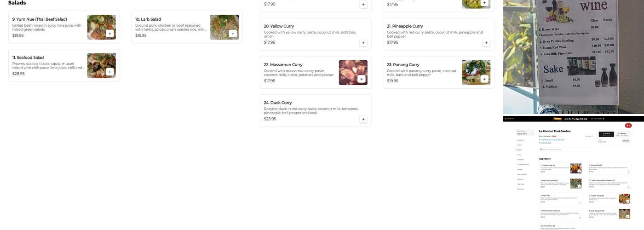Open the All Day Menu dropdown
The height and width of the screenshot is (230, 644).
(524, 133)
